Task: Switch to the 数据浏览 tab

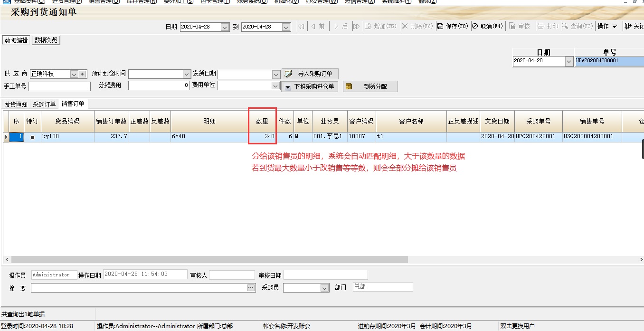Action: point(47,40)
